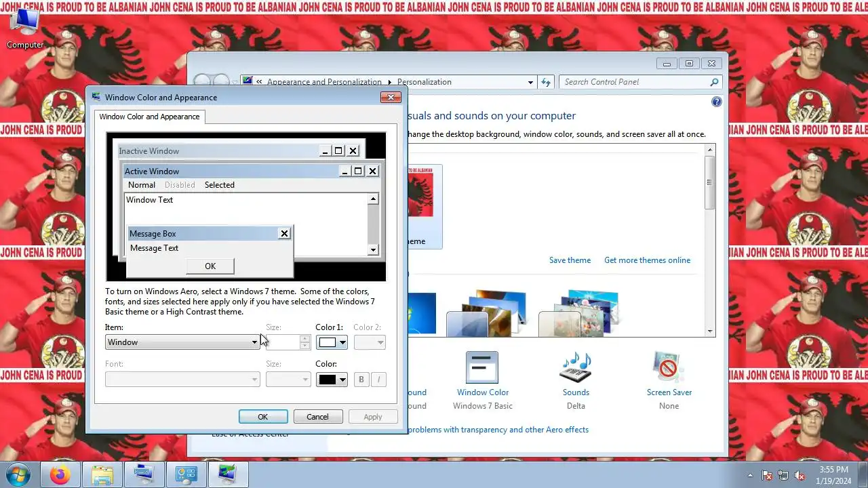Select the Architecture Aero theme thumbnail
Viewport: 868px width, 488px height.
487,313
